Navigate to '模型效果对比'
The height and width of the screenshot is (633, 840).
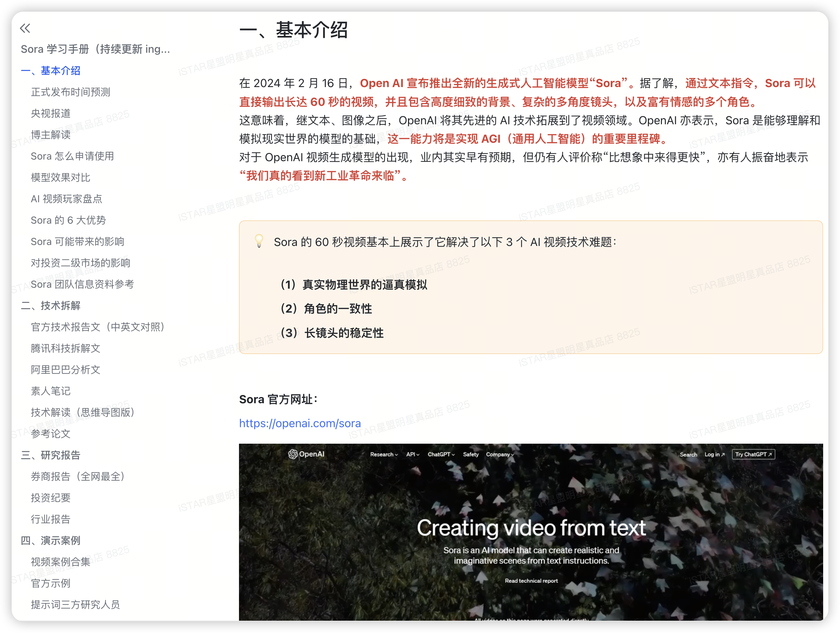coord(60,177)
